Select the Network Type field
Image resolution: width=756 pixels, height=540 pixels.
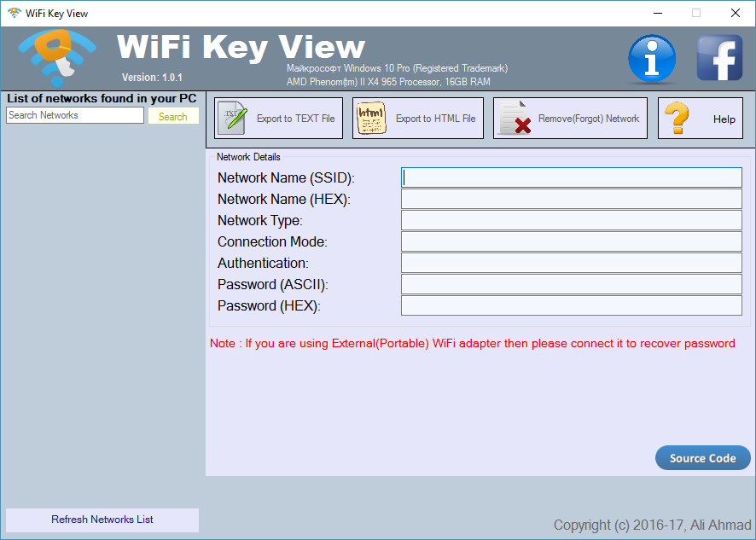572,220
